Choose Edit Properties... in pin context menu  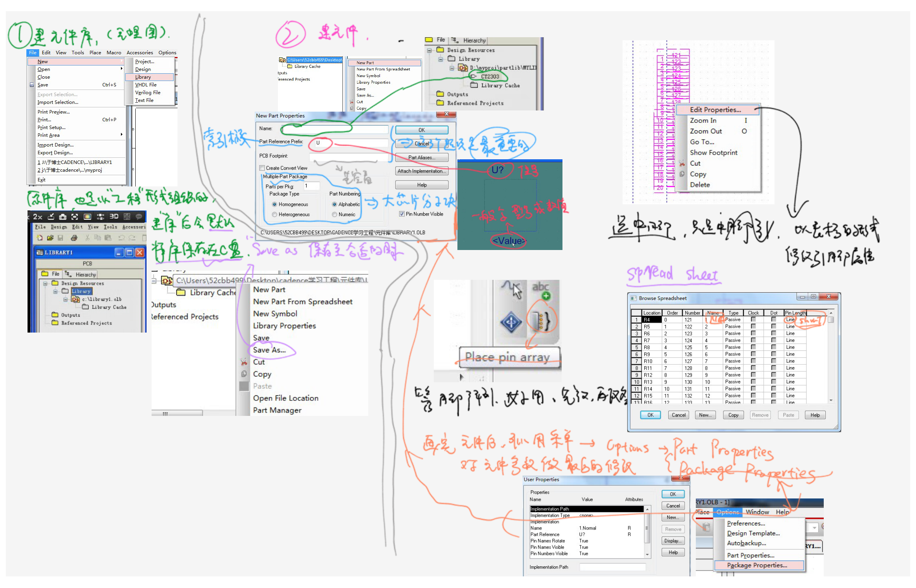coord(717,110)
